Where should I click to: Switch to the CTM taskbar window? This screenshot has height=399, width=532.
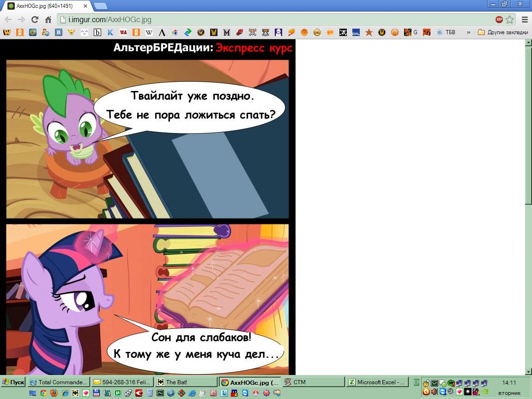(313, 382)
